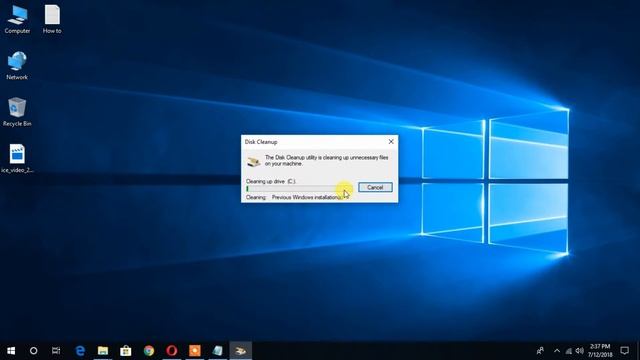Click the Disk Cleanup progress bar
Viewport: 640px width, 360px height.
tap(298, 189)
